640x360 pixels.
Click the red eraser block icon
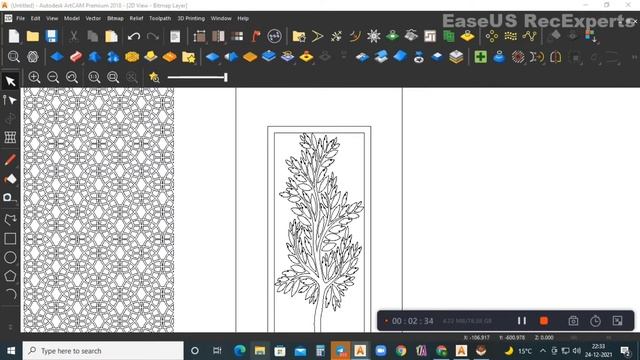76,57
